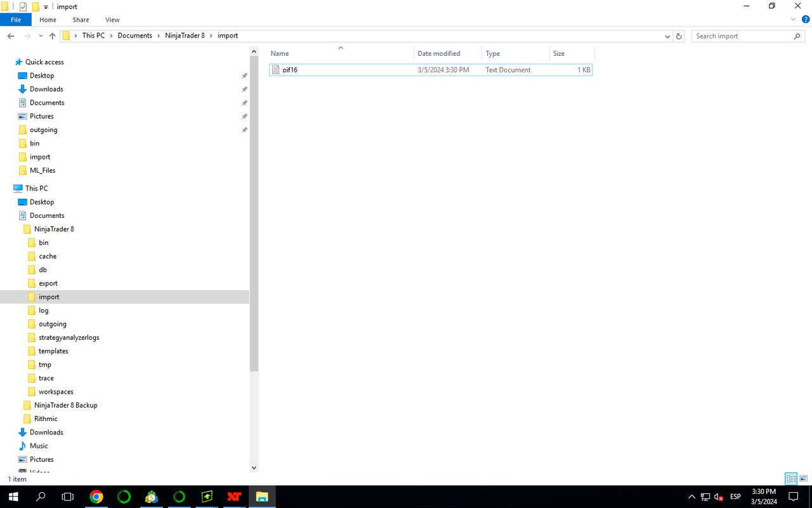Open the export folder in tree
Viewport: 812px width, 508px height.
point(48,283)
